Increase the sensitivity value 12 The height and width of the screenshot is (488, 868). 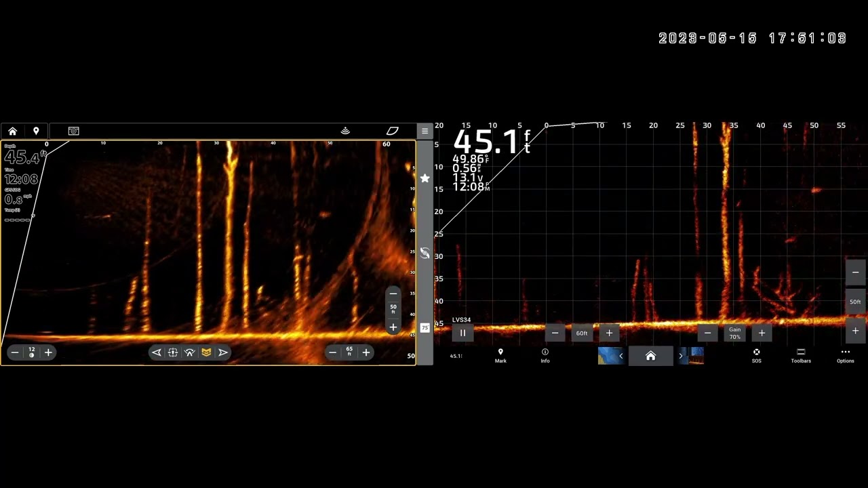click(48, 352)
